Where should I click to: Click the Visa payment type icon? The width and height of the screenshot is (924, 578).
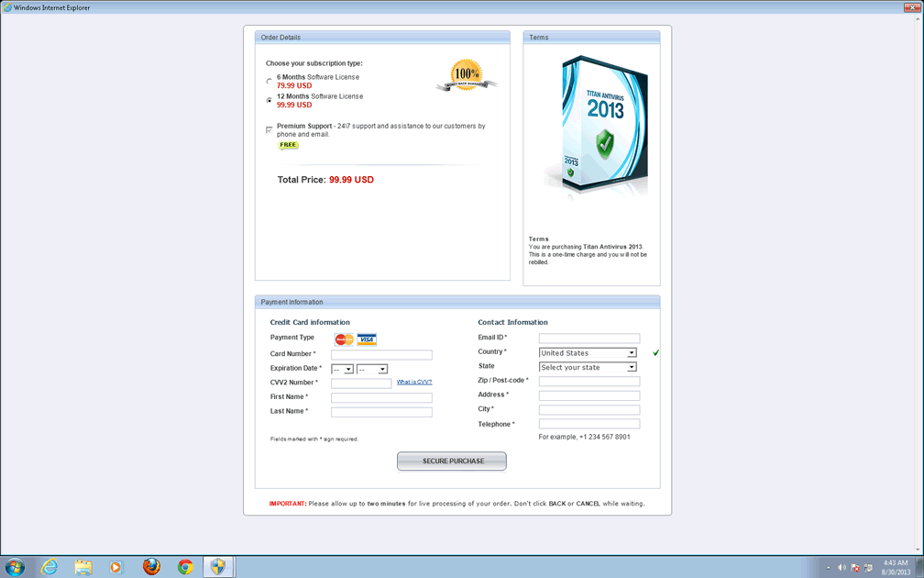pos(367,339)
